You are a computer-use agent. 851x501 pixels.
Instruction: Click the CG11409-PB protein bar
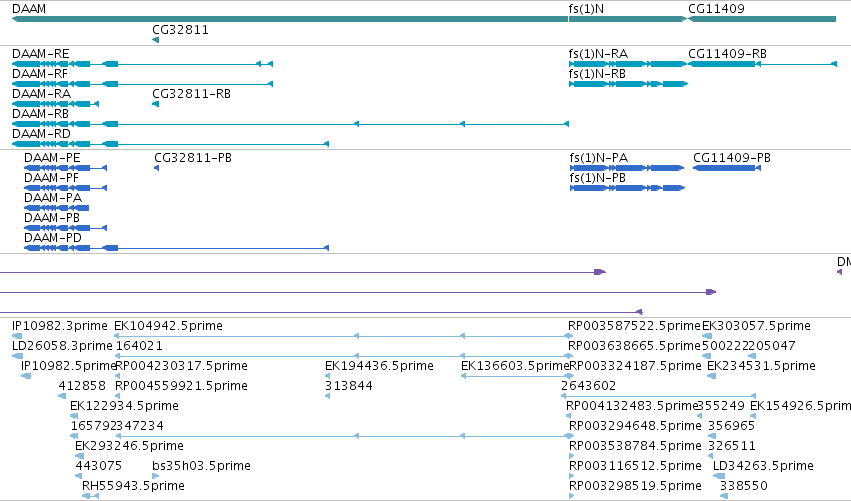tap(727, 168)
